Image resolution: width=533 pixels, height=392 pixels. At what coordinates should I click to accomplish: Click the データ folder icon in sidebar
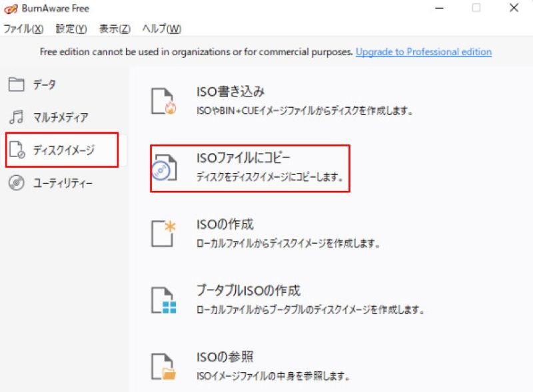pos(18,85)
